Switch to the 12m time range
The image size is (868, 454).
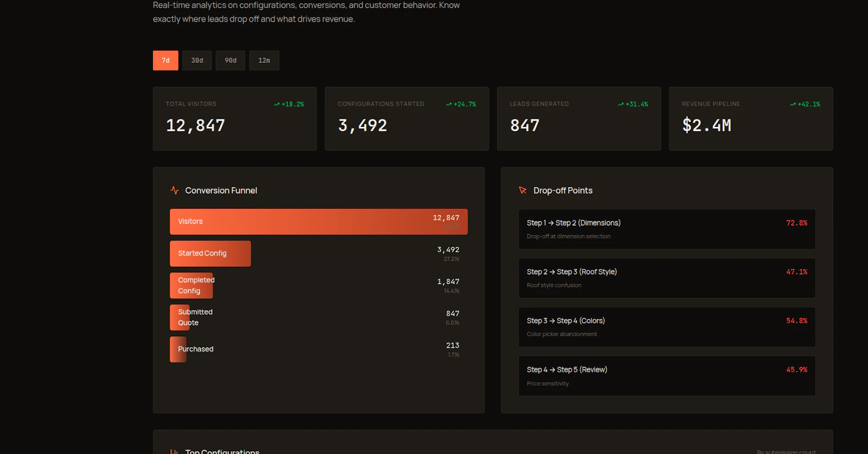[264, 60]
